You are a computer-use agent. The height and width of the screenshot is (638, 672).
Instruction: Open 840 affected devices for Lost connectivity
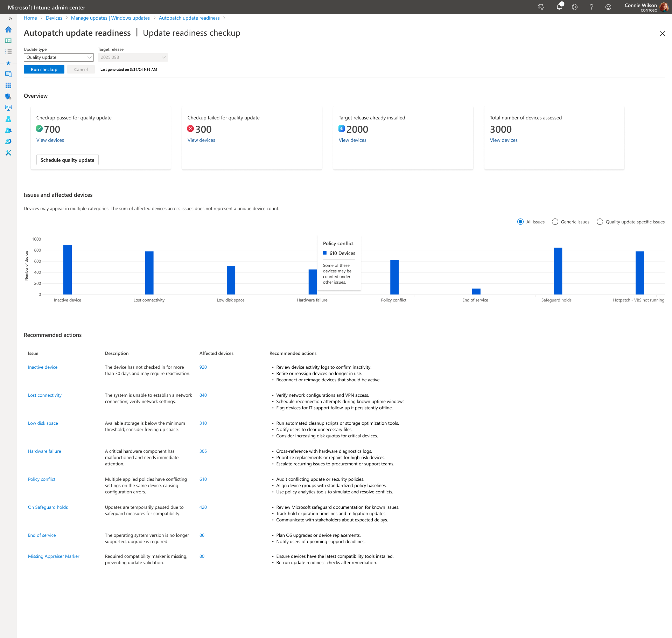203,395
